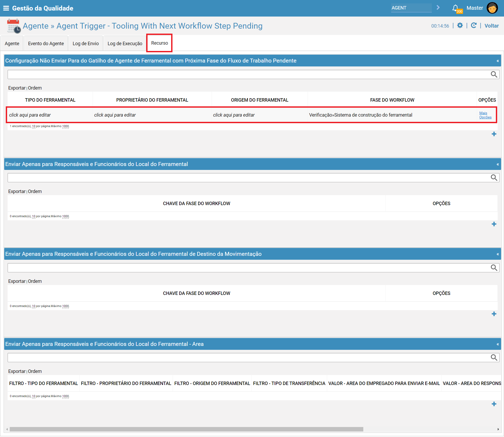Collapse Local do Ferramental - Area panel

[x=498, y=344]
